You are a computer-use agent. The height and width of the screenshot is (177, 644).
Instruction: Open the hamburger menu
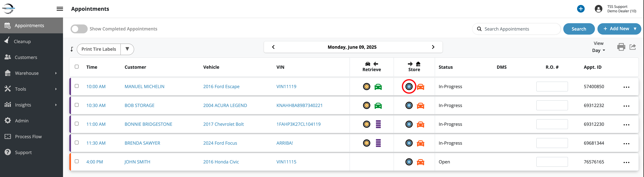60,9
